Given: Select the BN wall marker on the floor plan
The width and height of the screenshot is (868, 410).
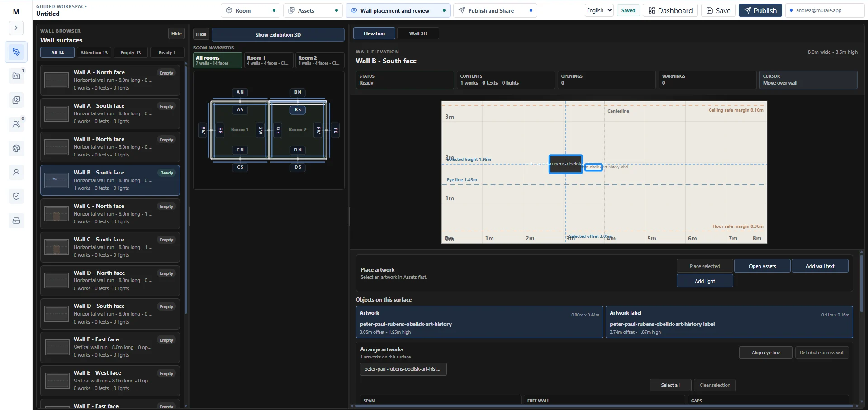Looking at the screenshot, I should pos(298,92).
